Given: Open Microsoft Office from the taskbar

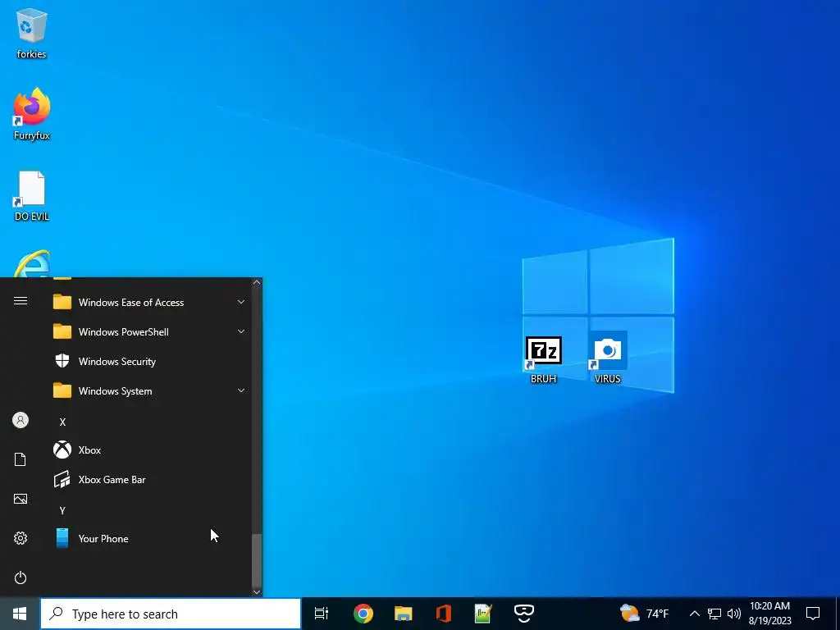Looking at the screenshot, I should point(444,614).
